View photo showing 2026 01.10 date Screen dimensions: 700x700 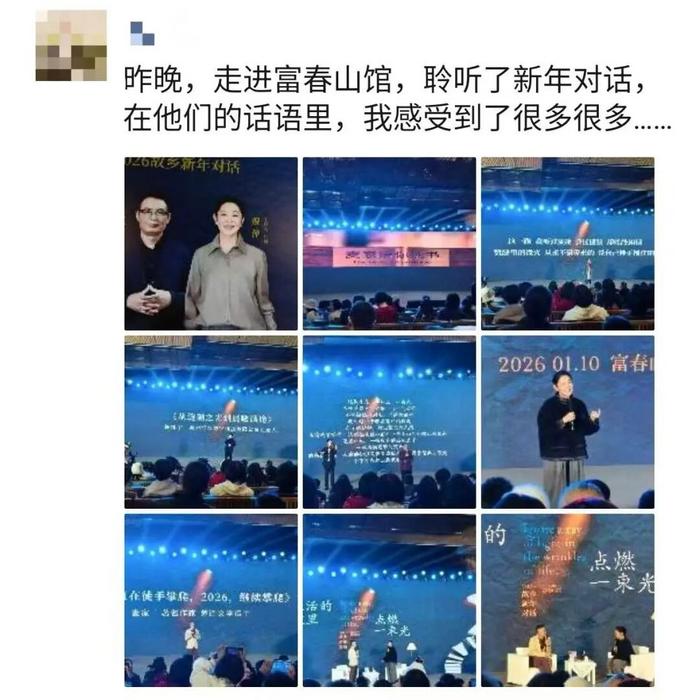click(x=568, y=422)
